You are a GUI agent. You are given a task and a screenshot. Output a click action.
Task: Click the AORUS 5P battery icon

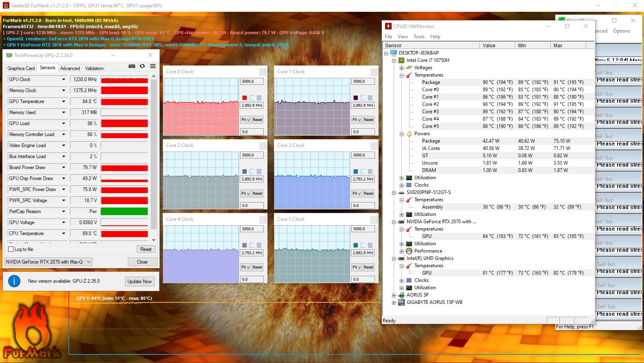point(401,295)
